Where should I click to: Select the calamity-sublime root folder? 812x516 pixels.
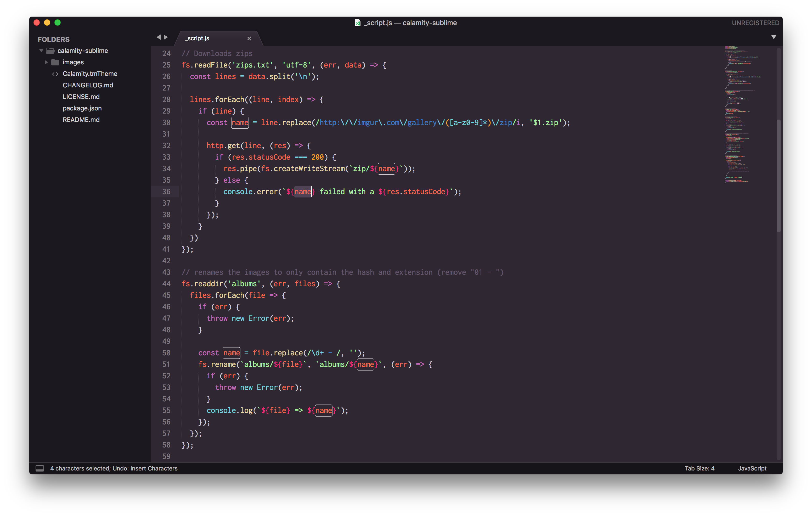point(83,51)
